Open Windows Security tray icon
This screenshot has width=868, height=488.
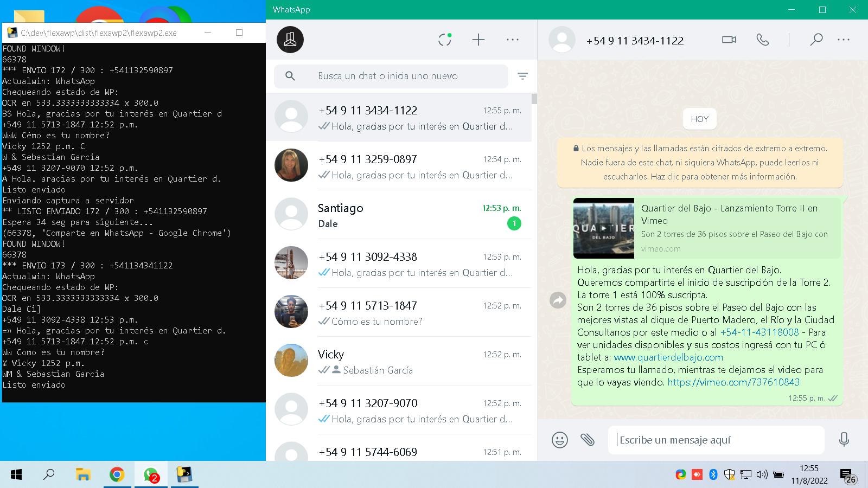point(729,474)
